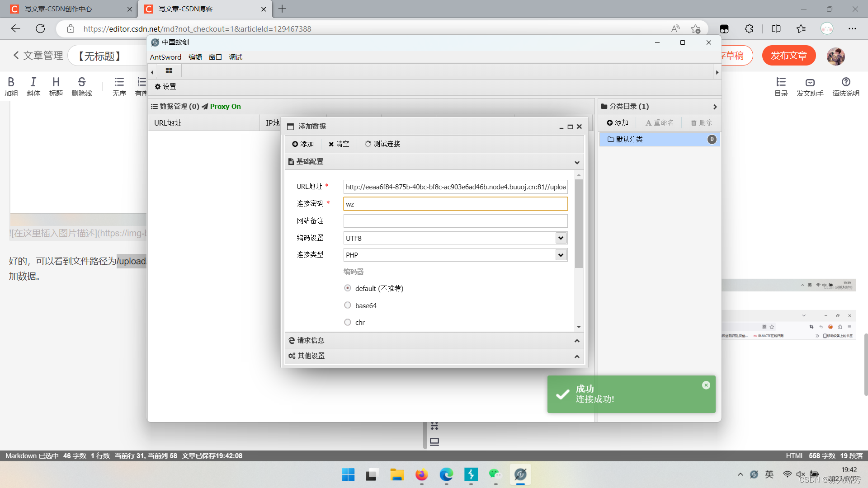Open the 编辑 menu in AntSword
The width and height of the screenshot is (868, 488).
195,57
